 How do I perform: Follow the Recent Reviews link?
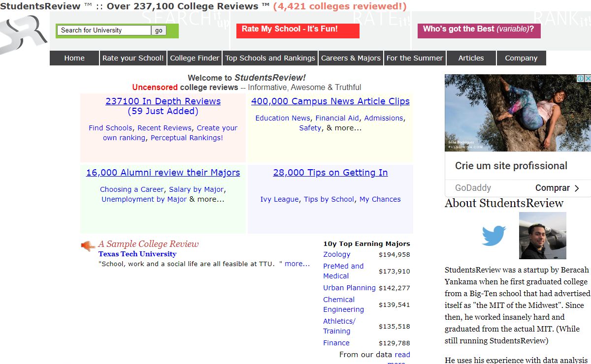[164, 128]
